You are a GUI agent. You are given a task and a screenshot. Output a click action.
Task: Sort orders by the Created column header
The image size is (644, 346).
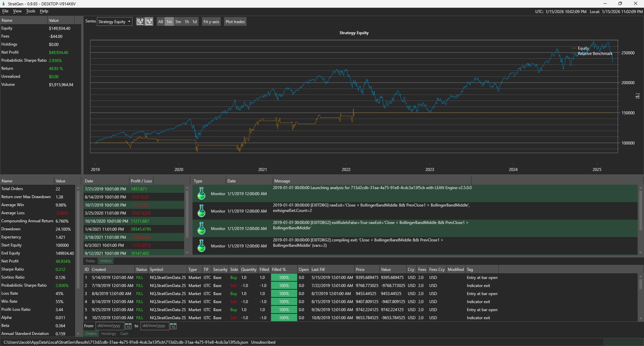point(112,270)
